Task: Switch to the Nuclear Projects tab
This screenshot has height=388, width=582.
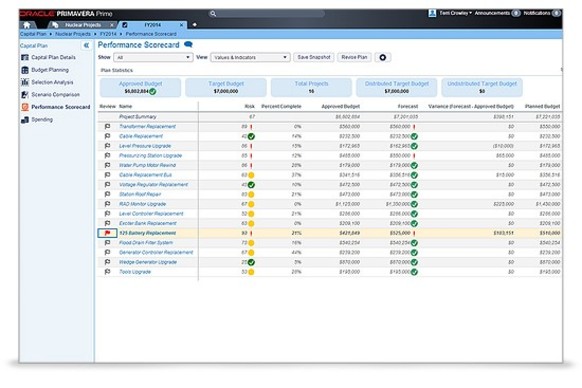Action: (x=83, y=25)
